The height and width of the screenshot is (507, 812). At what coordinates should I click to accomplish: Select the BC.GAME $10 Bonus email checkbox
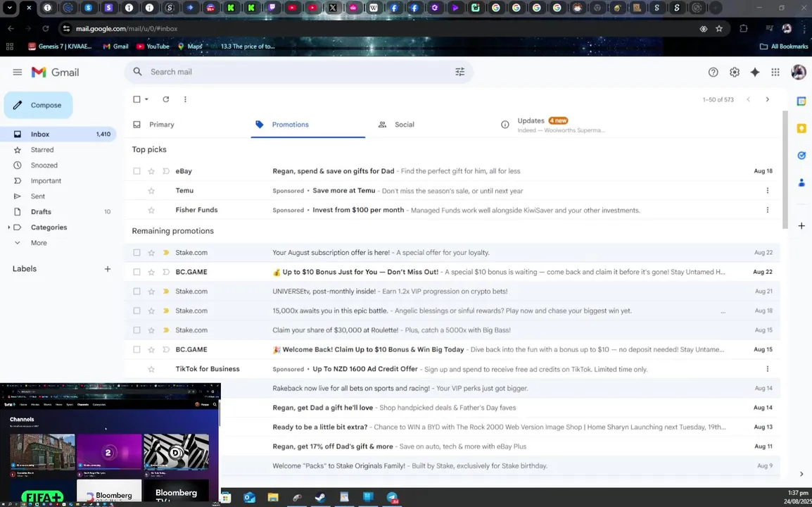pyautogui.click(x=137, y=272)
